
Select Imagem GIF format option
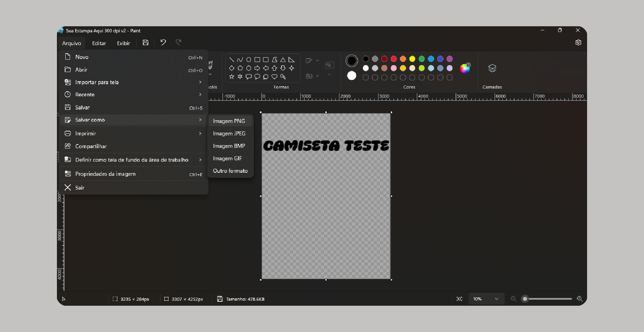tap(231, 158)
